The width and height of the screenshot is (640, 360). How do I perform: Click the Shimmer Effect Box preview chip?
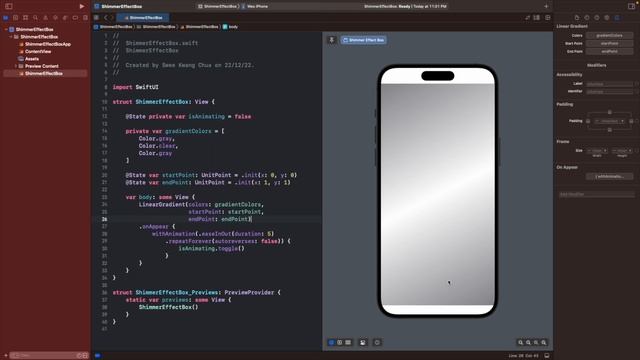364,40
